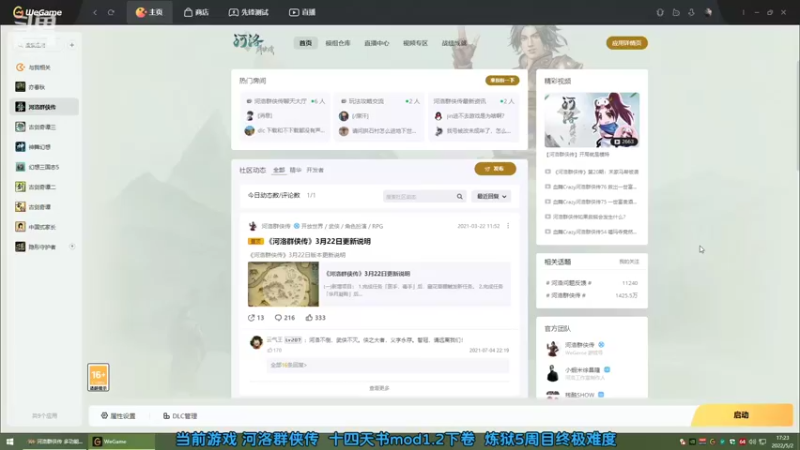Open the #河洛群侠传# topic with 1425.5万
This screenshot has height=450, width=800.
565,295
